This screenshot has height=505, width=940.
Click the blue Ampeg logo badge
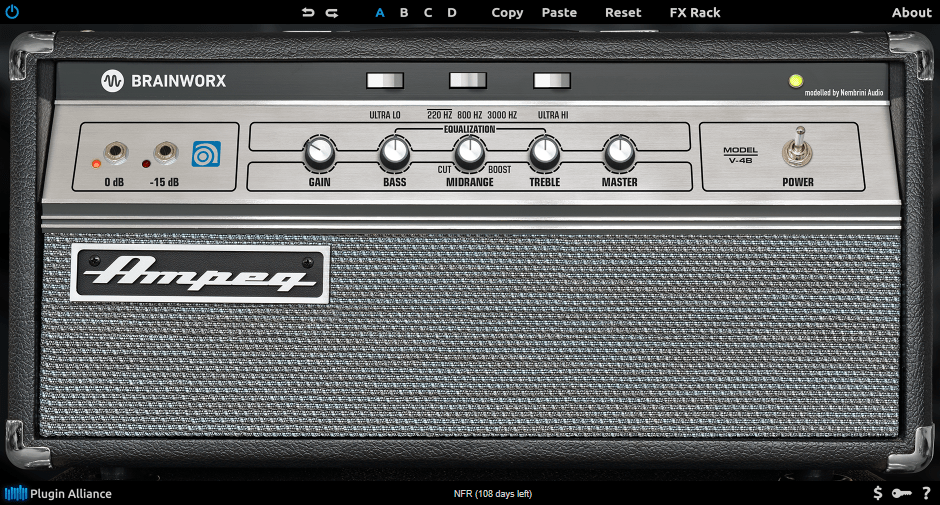[x=206, y=155]
